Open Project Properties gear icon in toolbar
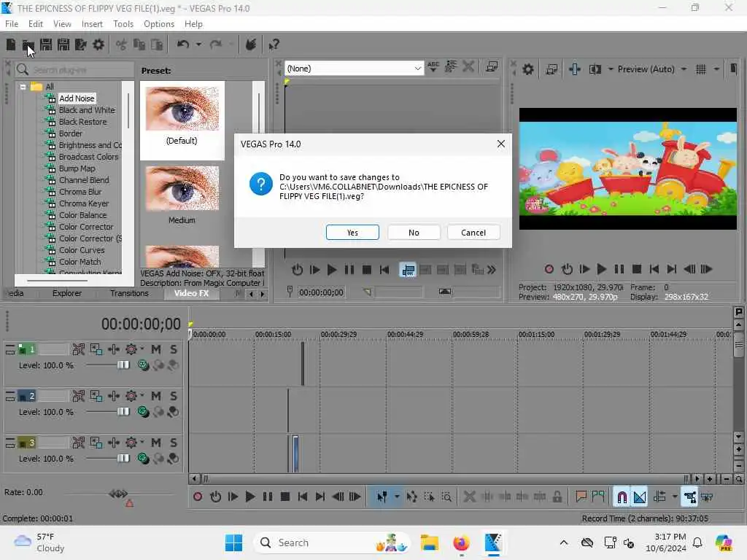747x560 pixels. coord(98,44)
